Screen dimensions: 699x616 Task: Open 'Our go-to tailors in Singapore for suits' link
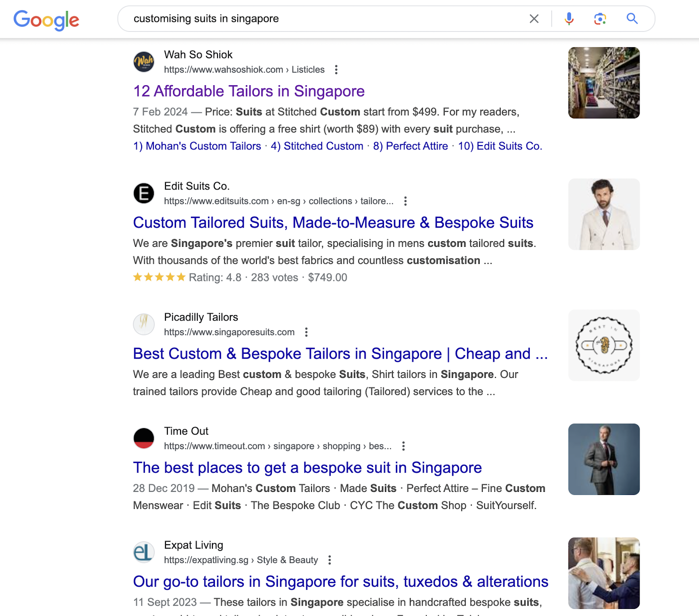340,581
